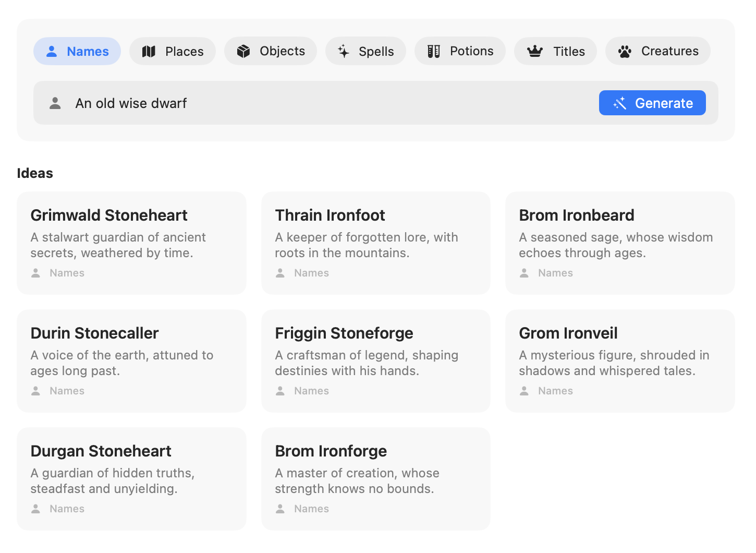Choose the Spells category
Screen dimensions: 756x553
pyautogui.click(x=365, y=51)
